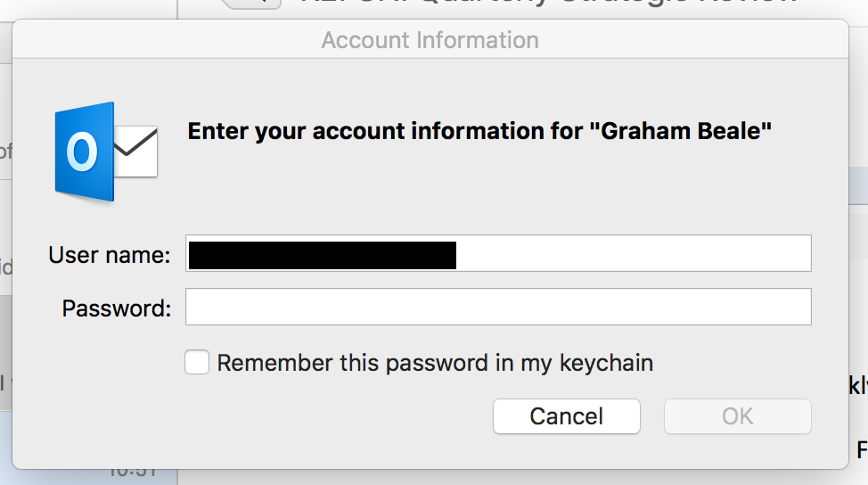This screenshot has height=485, width=868.
Task: Enable "Remember this password in my keychain" checkbox
Action: point(197,362)
